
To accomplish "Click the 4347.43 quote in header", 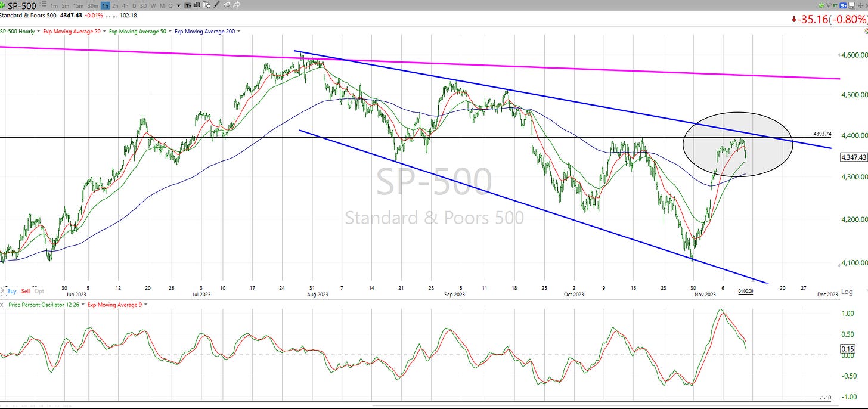I will pyautogui.click(x=71, y=15).
